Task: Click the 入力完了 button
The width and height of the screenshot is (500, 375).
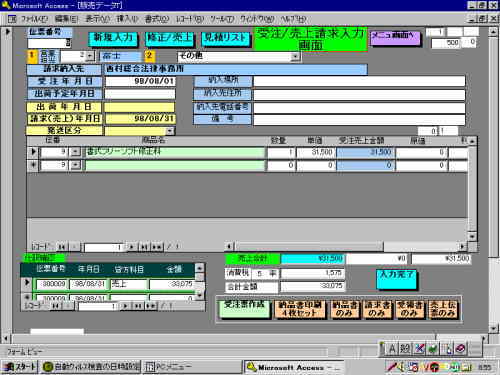Action: tap(396, 279)
